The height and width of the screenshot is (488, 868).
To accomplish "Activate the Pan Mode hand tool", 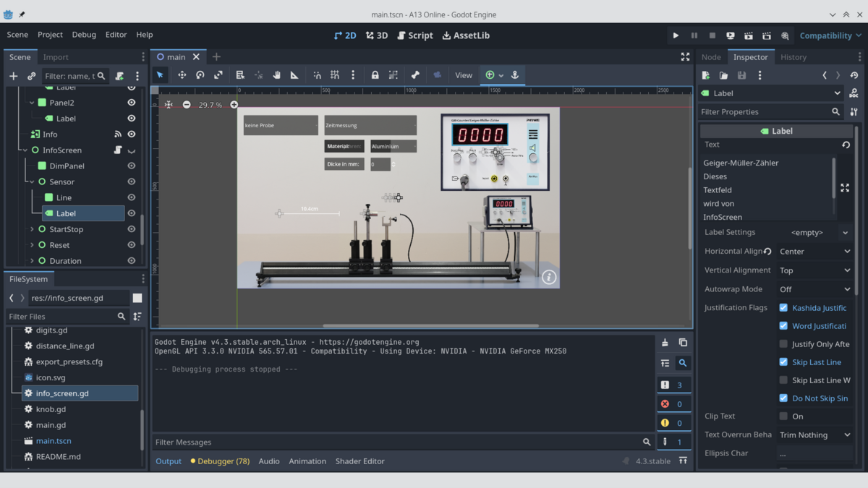I will point(276,75).
